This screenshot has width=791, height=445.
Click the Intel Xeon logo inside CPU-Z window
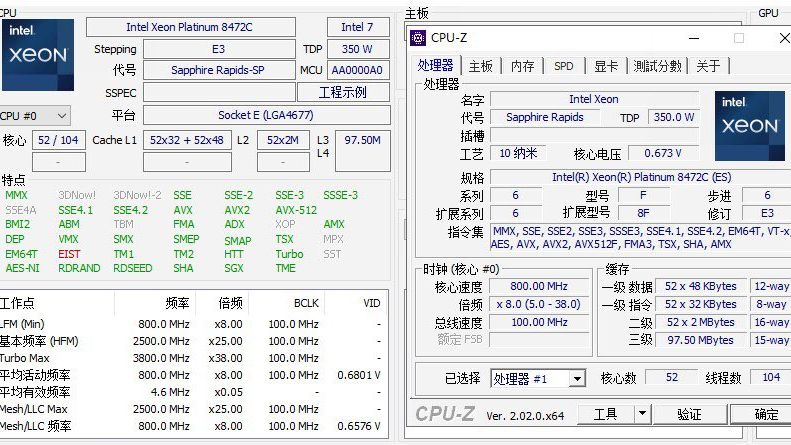(750, 126)
